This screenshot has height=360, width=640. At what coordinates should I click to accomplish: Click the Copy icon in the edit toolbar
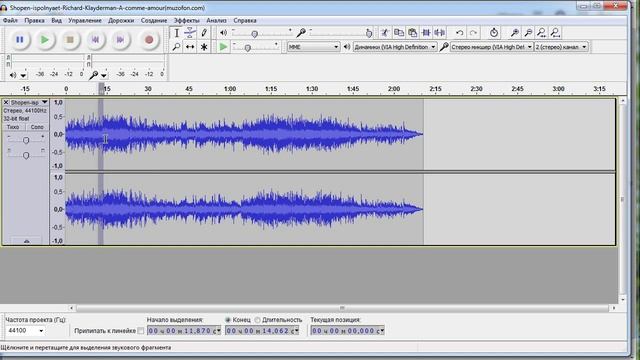pos(399,33)
